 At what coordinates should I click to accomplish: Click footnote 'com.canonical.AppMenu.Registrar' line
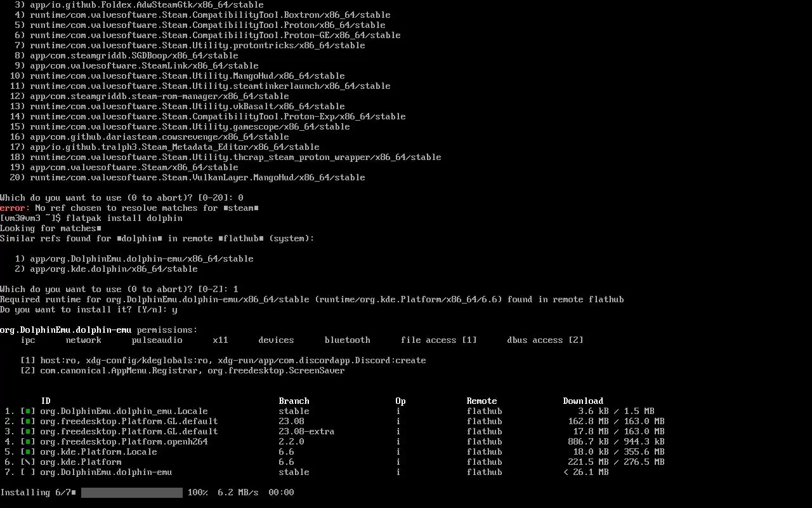click(x=183, y=371)
